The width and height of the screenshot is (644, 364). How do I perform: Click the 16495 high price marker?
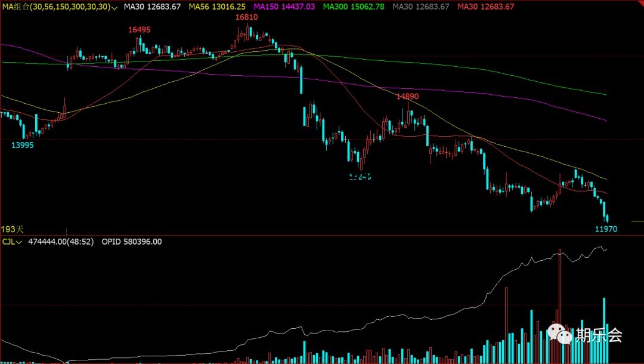[x=139, y=30]
